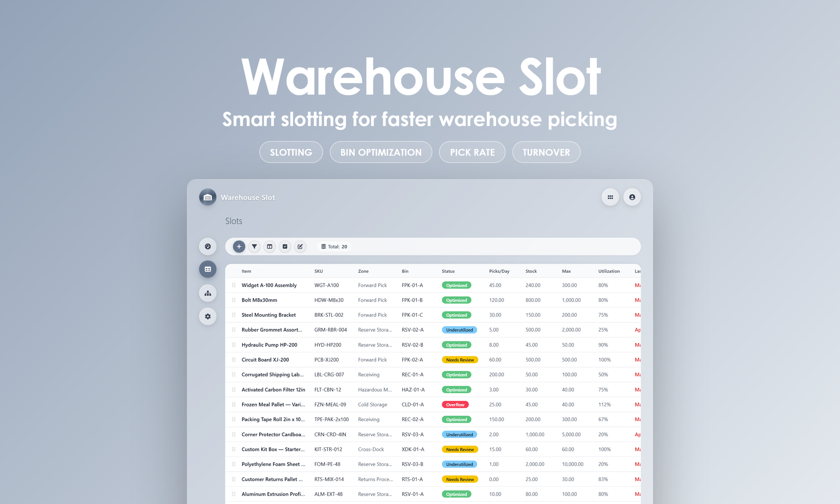Click the BIN OPTIMIZATION tag pill
The width and height of the screenshot is (840, 504).
[x=381, y=152]
